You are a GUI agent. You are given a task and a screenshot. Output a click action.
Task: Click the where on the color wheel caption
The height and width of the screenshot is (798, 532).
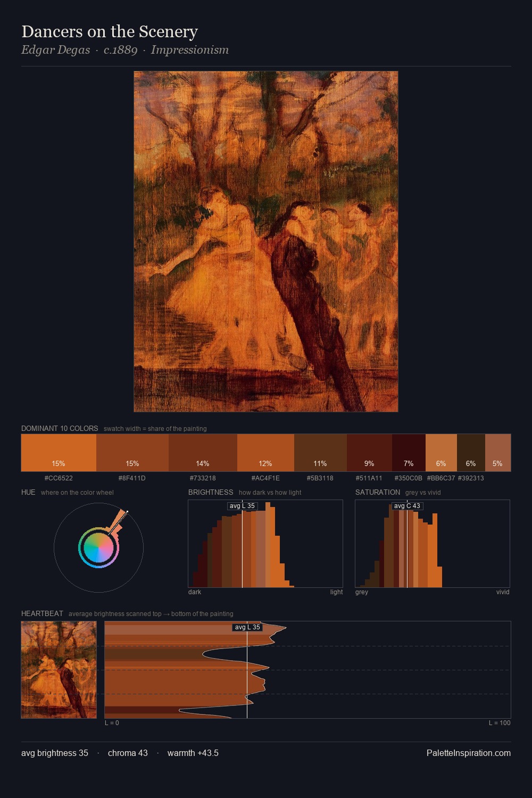click(x=77, y=493)
